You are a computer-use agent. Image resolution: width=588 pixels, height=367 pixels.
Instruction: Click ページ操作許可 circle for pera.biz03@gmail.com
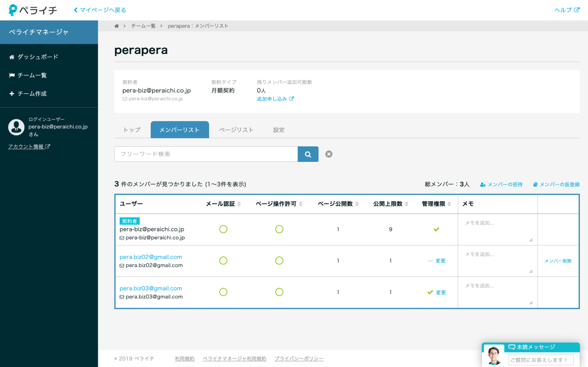[x=279, y=292]
